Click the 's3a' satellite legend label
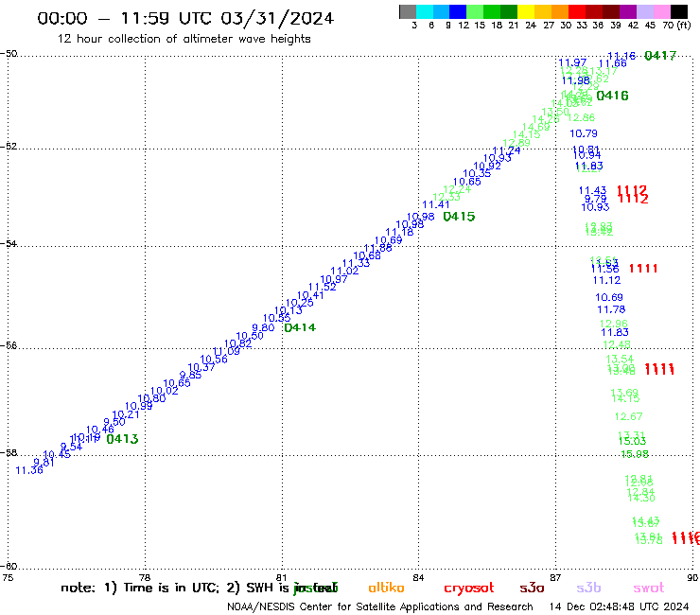The height and width of the screenshot is (615, 700). pos(532,589)
